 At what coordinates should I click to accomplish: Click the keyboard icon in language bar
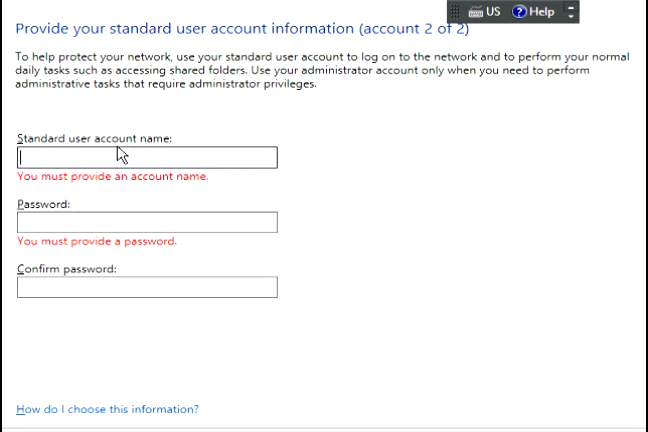[475, 12]
